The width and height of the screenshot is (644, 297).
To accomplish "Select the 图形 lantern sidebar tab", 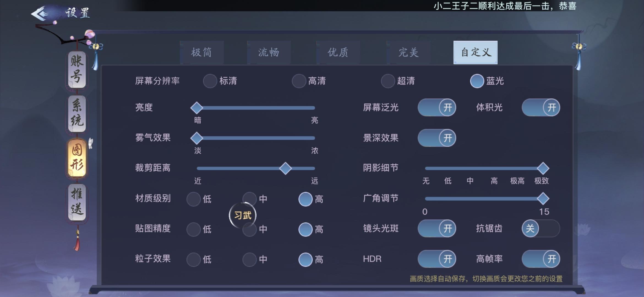I will pos(77,158).
